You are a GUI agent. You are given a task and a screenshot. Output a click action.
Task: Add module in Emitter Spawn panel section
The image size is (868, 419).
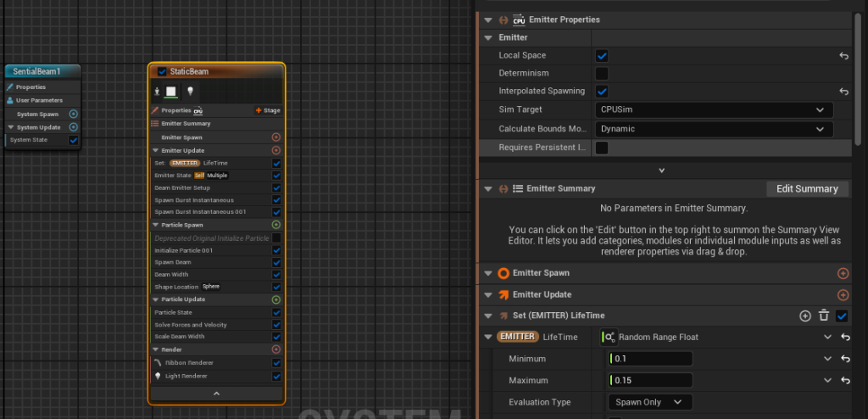(x=843, y=273)
